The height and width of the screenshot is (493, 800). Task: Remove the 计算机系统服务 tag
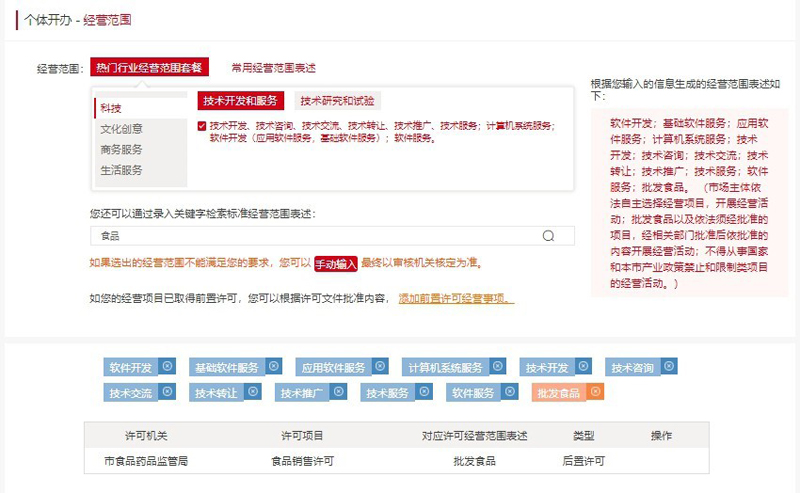click(x=497, y=366)
